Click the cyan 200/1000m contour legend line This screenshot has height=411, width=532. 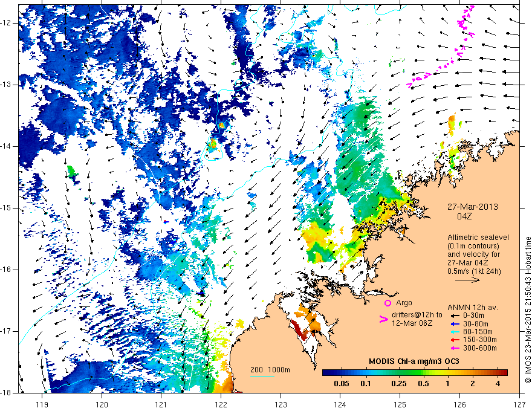click(262, 376)
